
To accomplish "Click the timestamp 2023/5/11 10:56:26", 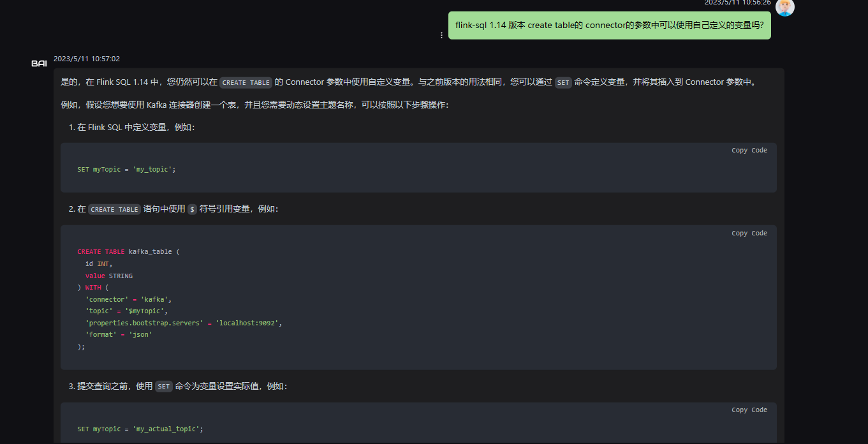I will 737,3.
